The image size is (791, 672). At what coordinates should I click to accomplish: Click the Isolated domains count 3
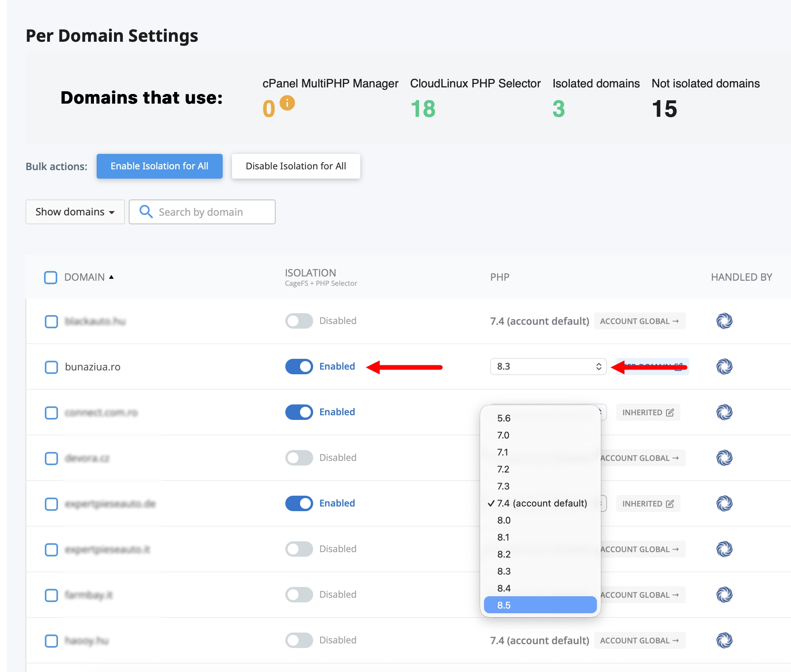[559, 109]
